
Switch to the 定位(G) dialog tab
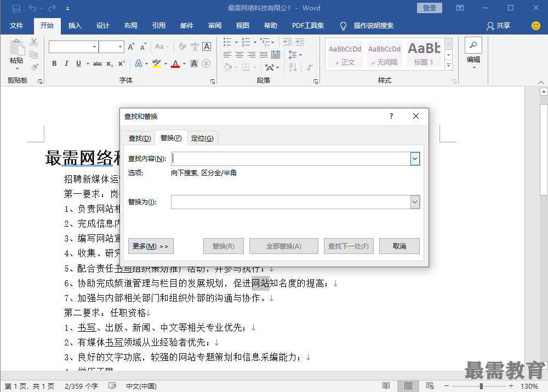pos(202,138)
